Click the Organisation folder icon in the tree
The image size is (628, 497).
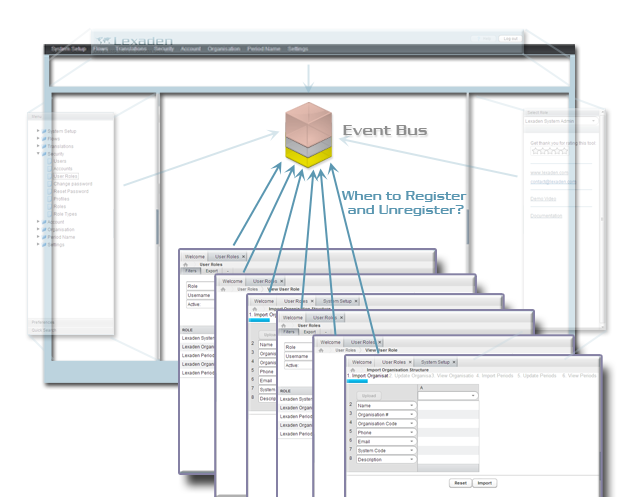44,230
